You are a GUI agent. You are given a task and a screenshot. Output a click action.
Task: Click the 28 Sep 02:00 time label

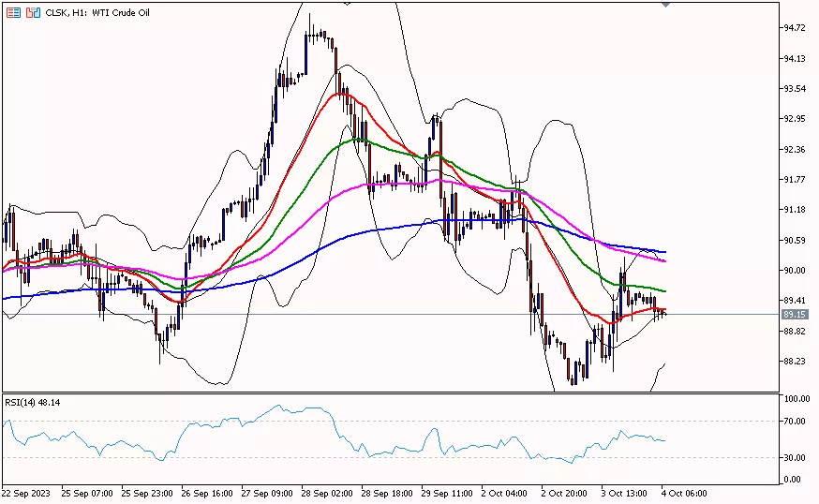tap(328, 493)
